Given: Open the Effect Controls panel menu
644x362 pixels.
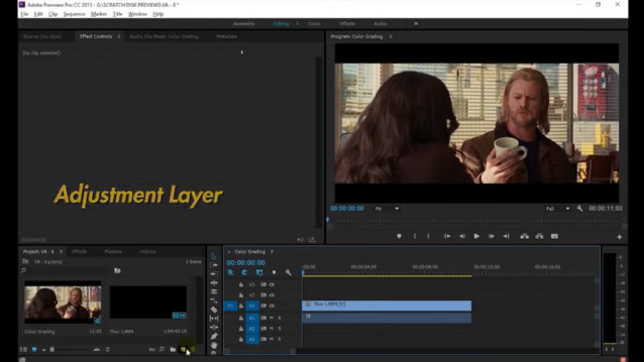Looking at the screenshot, I should pos(119,36).
